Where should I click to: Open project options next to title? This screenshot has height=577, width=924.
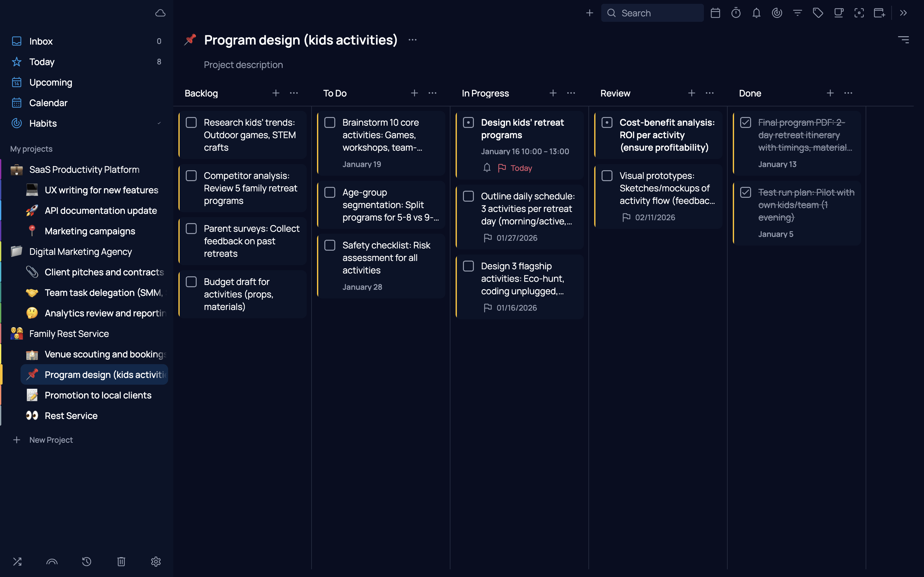412,40
